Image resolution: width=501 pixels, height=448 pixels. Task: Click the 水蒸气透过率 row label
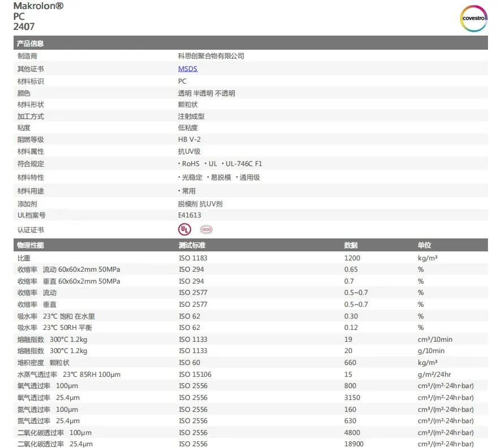point(37,374)
